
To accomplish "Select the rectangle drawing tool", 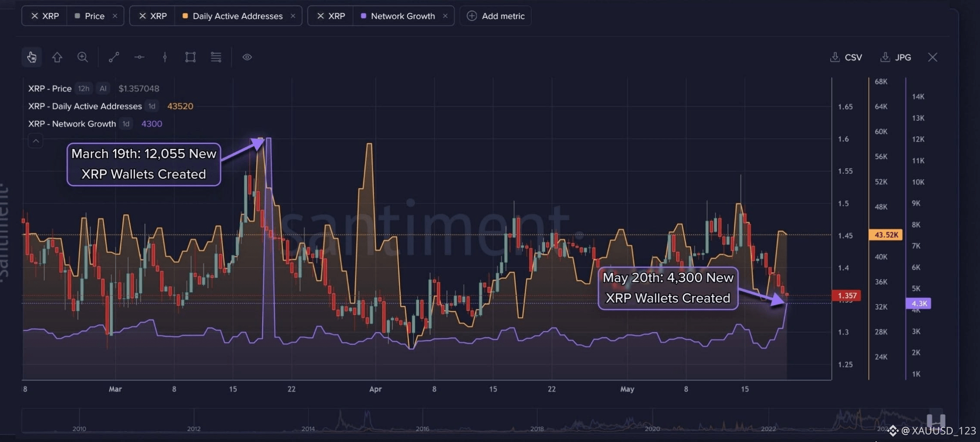I will [190, 57].
